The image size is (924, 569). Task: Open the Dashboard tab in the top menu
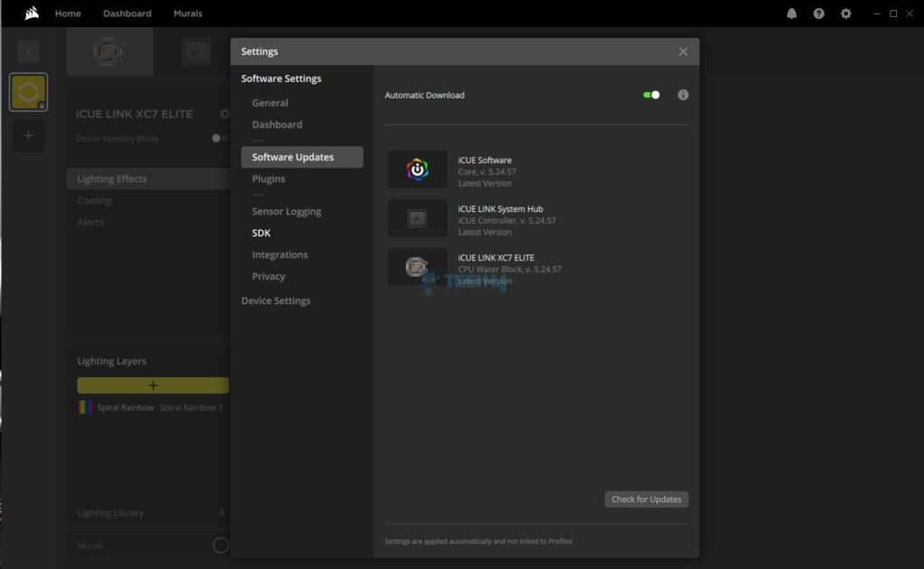tap(127, 13)
